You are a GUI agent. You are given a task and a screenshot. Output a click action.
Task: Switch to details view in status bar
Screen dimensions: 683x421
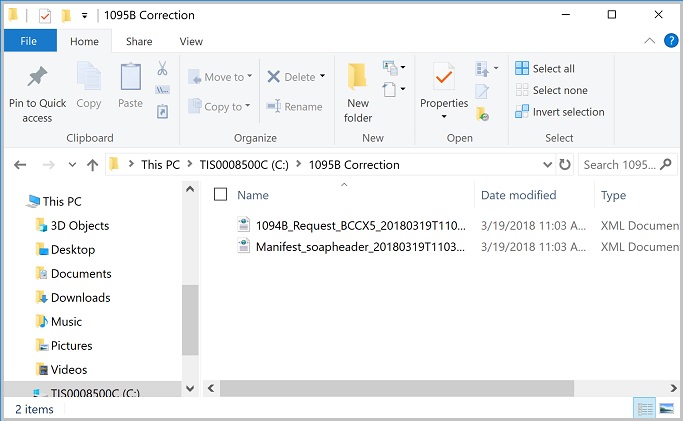(x=645, y=408)
